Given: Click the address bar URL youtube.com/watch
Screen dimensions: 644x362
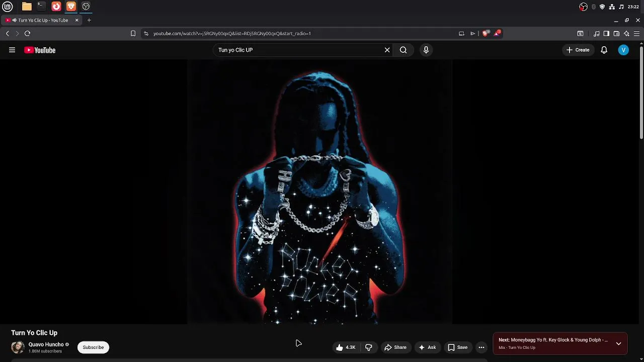Looking at the screenshot, I should pyautogui.click(x=232, y=34).
